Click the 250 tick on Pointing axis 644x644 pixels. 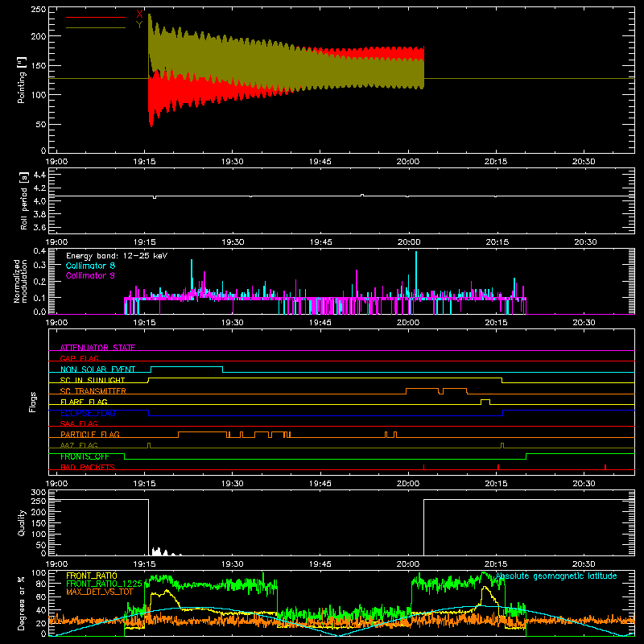(38, 9)
